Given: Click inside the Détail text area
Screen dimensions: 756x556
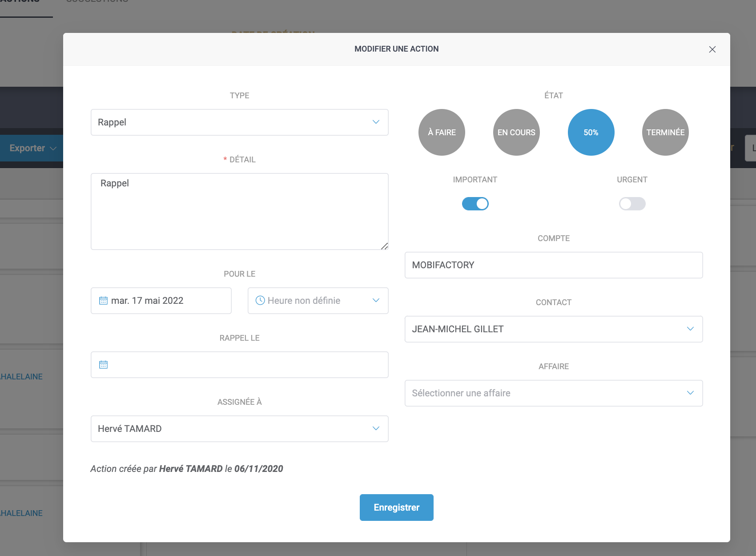Looking at the screenshot, I should 239,212.
